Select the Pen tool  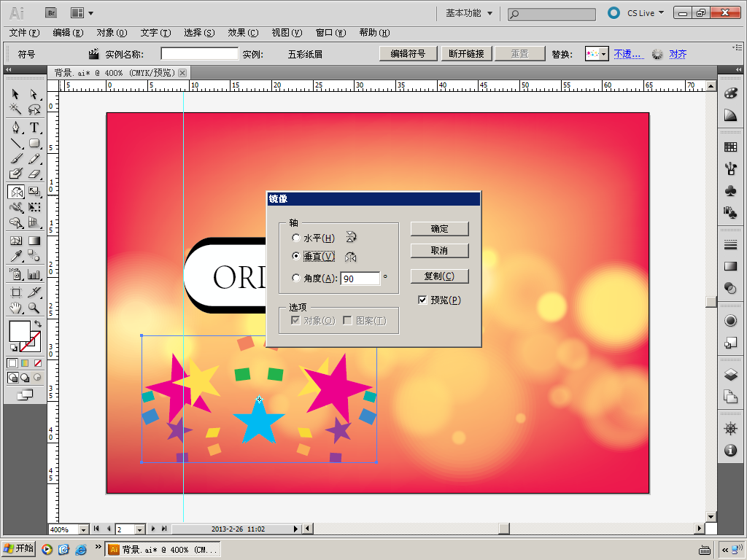pos(15,127)
